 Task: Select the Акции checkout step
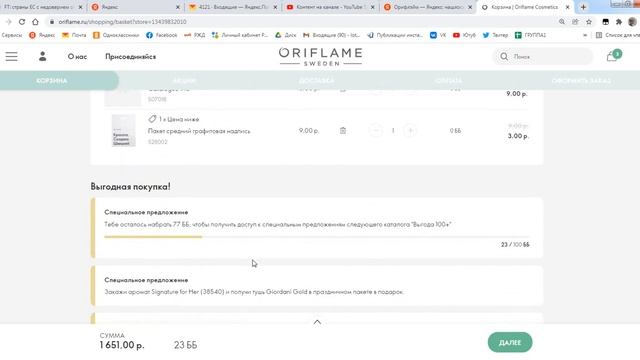pyautogui.click(x=184, y=80)
